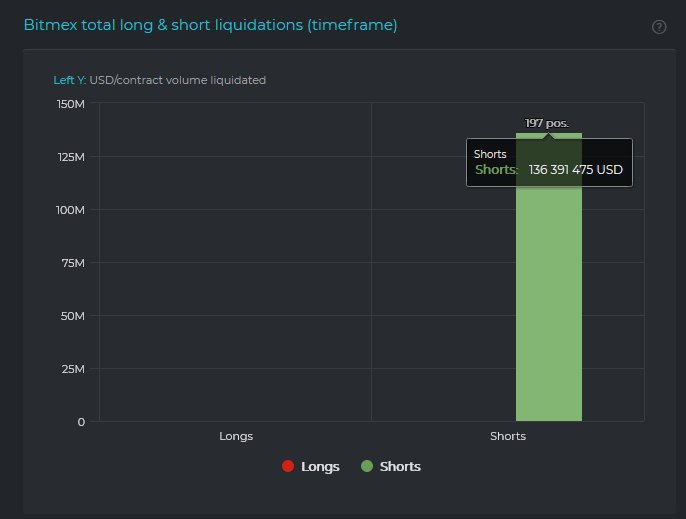Click the 125M y-axis value
The width and height of the screenshot is (686, 519).
coord(71,157)
